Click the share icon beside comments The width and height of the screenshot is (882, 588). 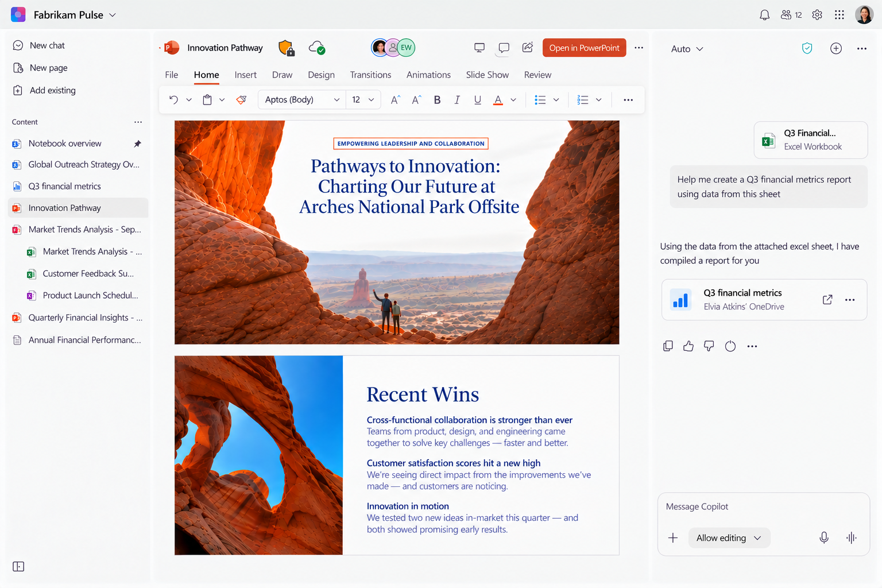coord(528,48)
